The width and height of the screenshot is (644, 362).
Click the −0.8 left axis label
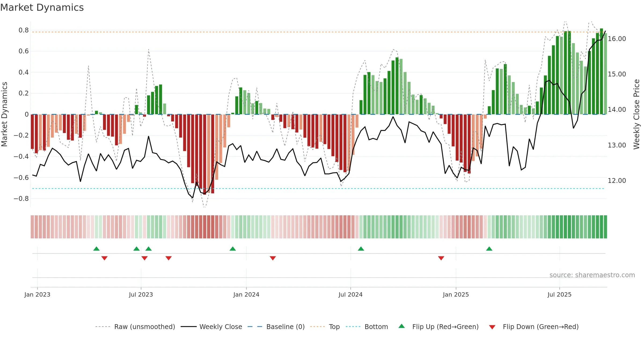21,198
